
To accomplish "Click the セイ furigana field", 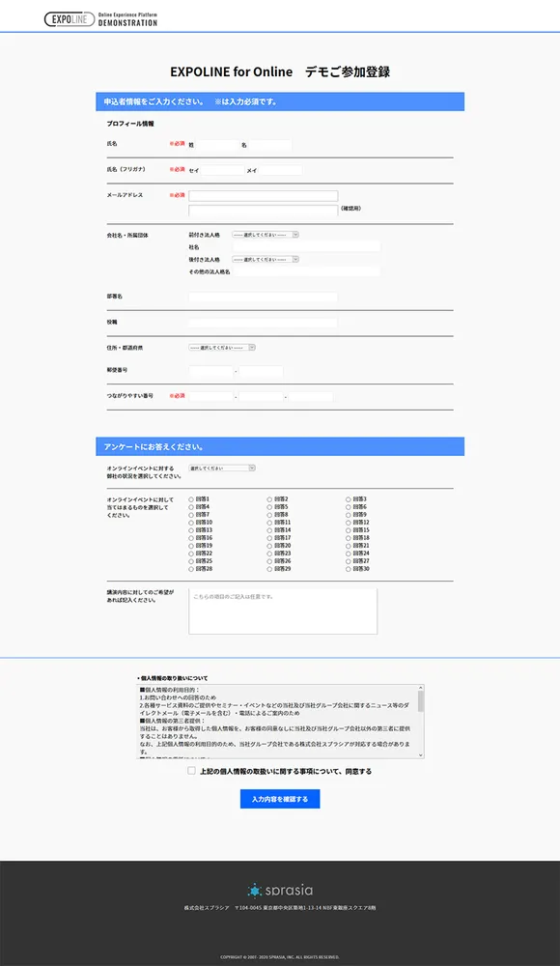I will [x=223, y=170].
